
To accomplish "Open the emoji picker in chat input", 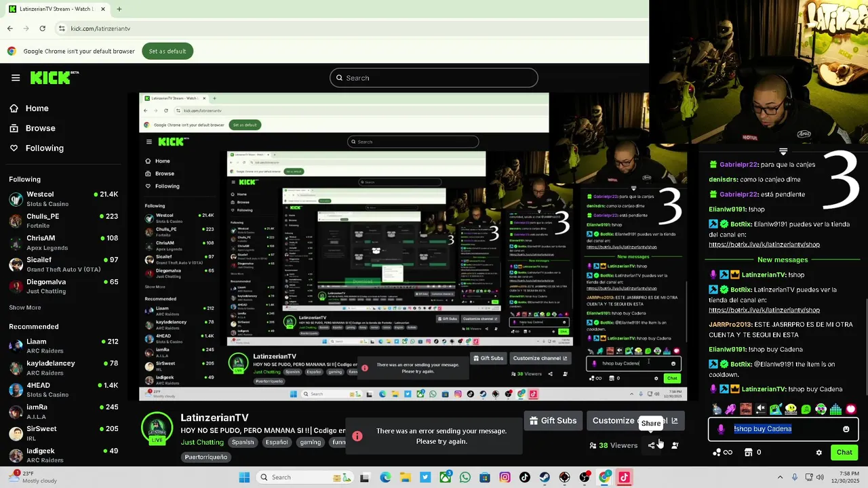I will click(x=846, y=429).
